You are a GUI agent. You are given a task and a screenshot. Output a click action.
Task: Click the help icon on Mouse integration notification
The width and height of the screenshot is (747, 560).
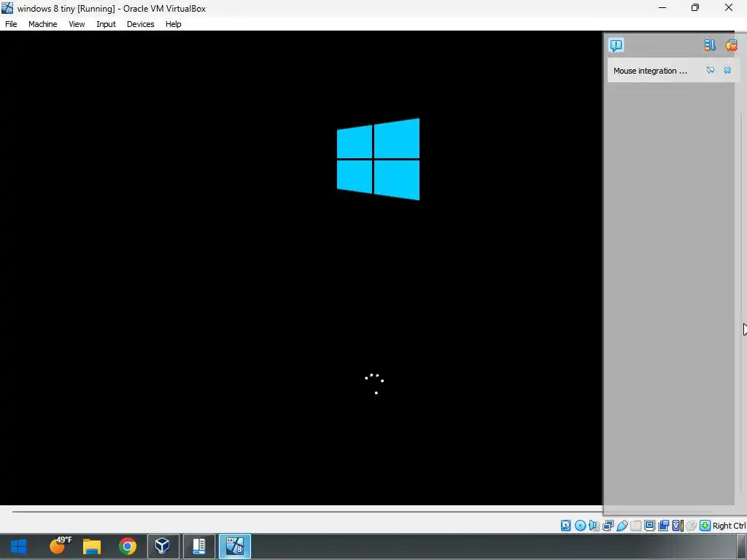point(711,70)
